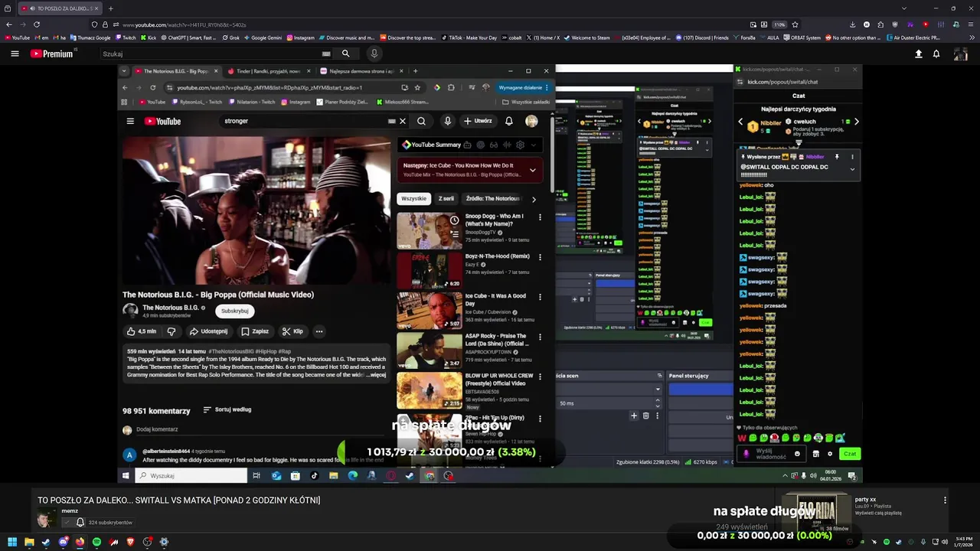This screenshot has width=980, height=551.
Task: Open notifications bell in outer YouTube header
Action: (x=936, y=54)
